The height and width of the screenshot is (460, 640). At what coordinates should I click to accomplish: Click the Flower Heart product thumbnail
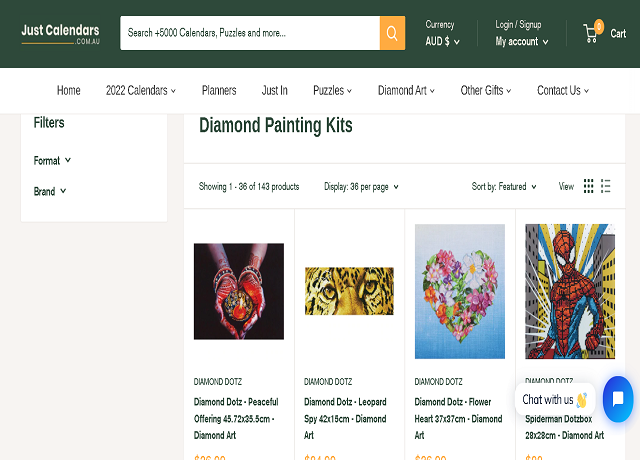[460, 291]
